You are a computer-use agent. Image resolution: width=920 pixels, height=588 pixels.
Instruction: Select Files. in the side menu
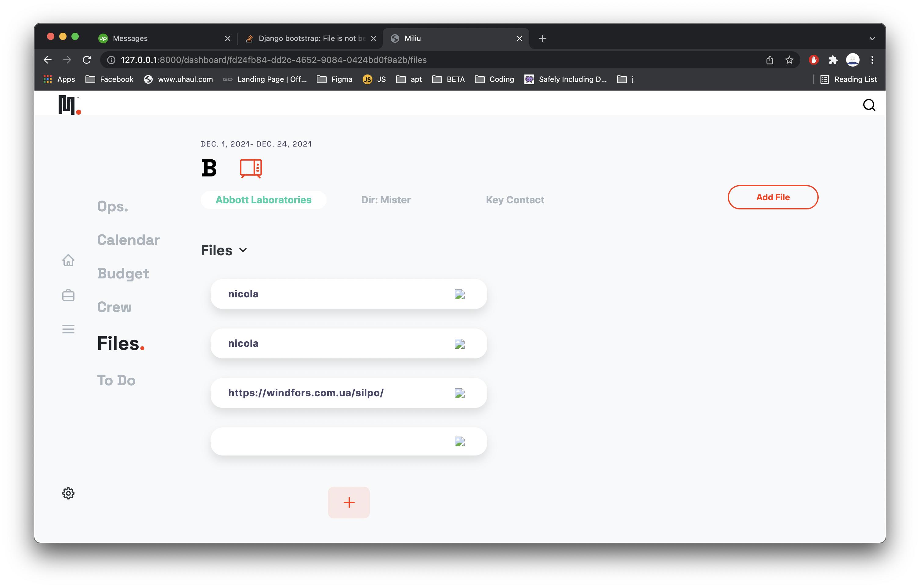coord(121,343)
